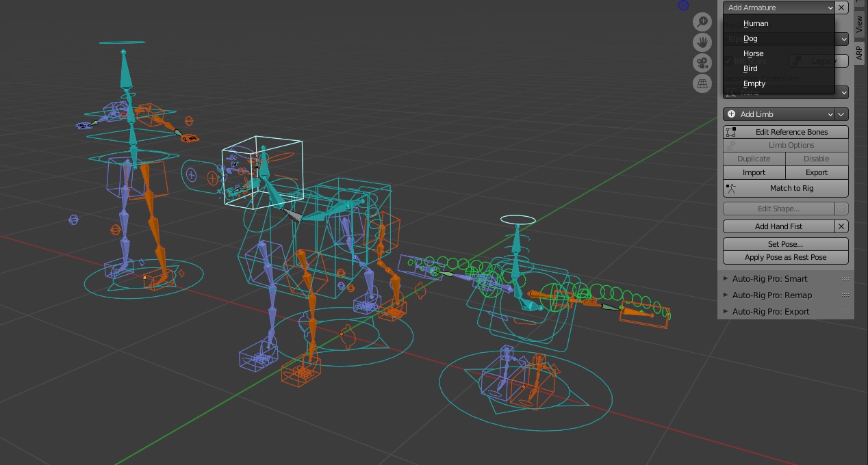Image resolution: width=868 pixels, height=465 pixels.
Task: Click the remove X beside Add Armature
Action: pyautogui.click(x=842, y=8)
